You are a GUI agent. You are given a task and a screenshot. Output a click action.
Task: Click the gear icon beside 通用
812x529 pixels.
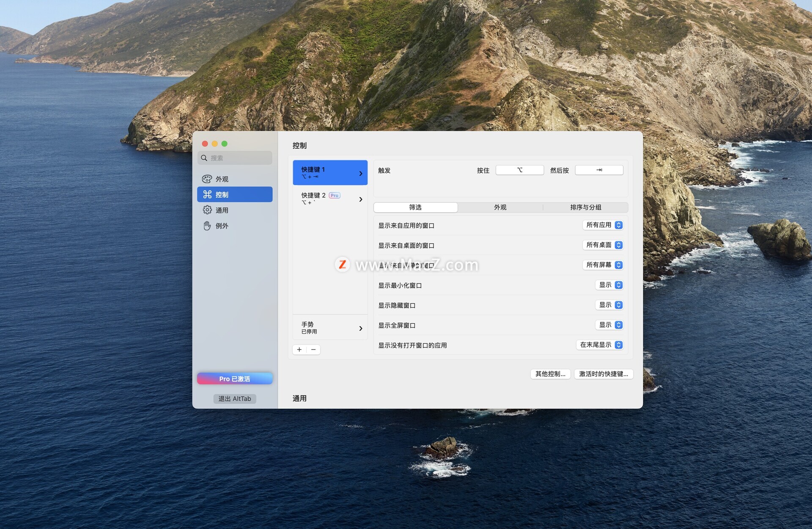point(207,210)
